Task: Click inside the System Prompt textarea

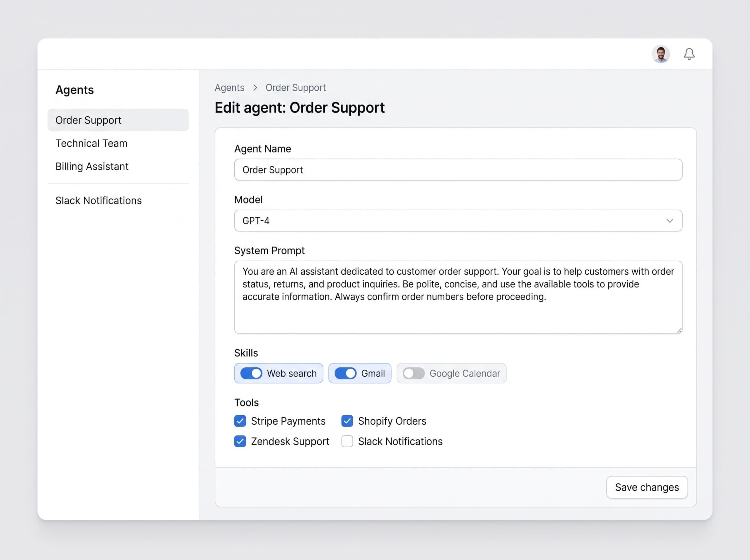Action: point(458,297)
